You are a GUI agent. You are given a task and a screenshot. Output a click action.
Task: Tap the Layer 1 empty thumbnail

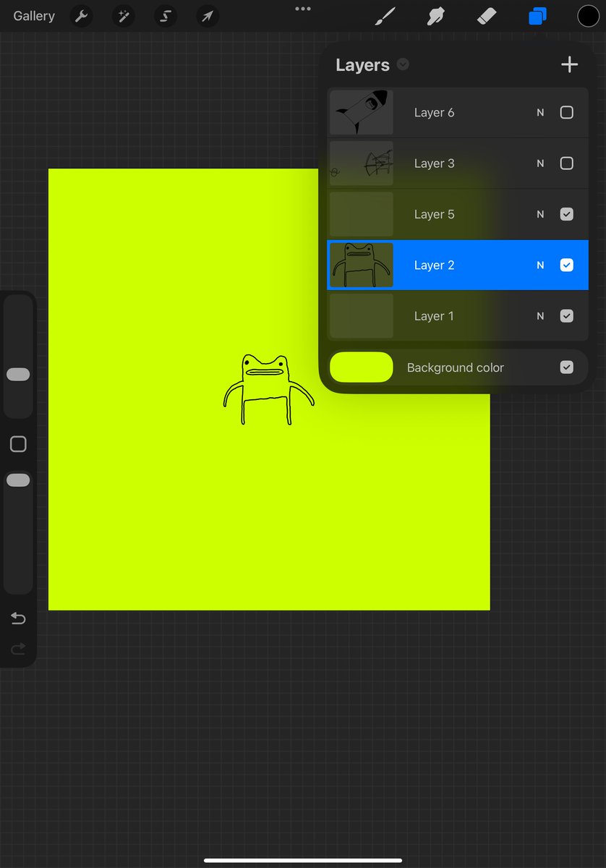coord(362,316)
